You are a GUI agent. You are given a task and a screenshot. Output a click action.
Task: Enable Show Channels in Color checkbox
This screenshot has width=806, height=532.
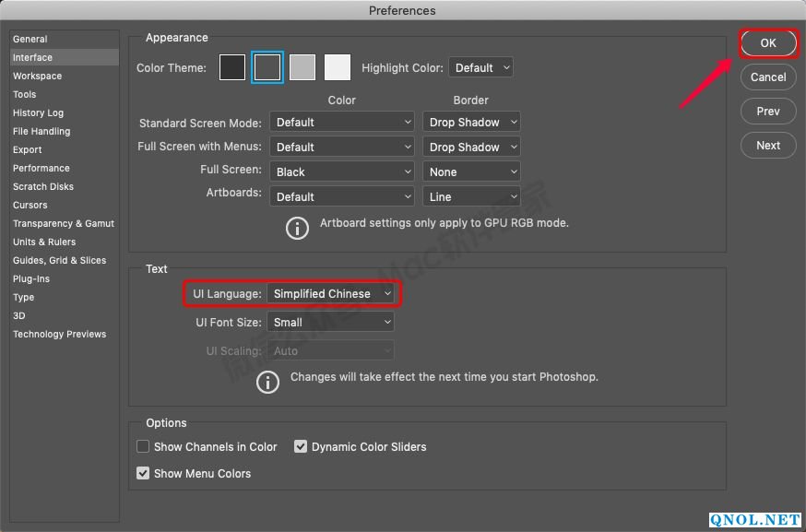(x=143, y=446)
